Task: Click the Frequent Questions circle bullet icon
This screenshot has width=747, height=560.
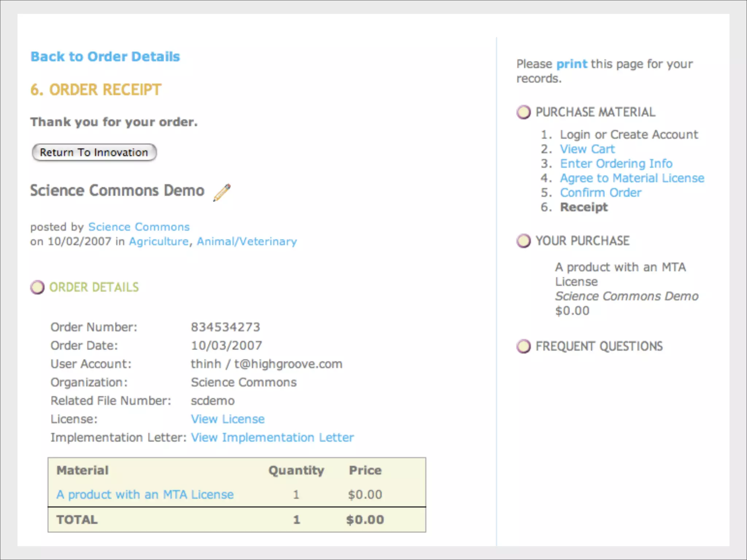Action: coord(523,346)
